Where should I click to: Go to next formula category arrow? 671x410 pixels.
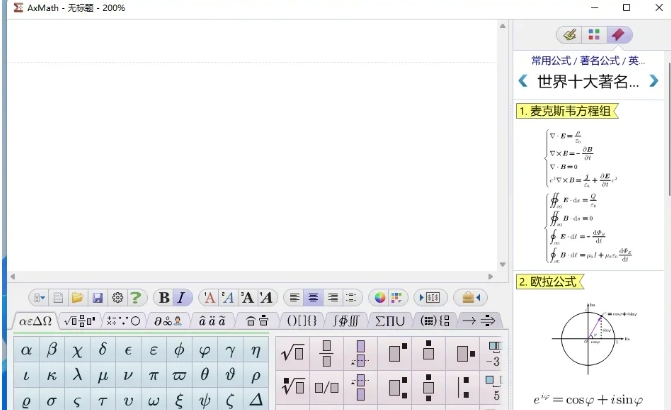click(x=653, y=80)
